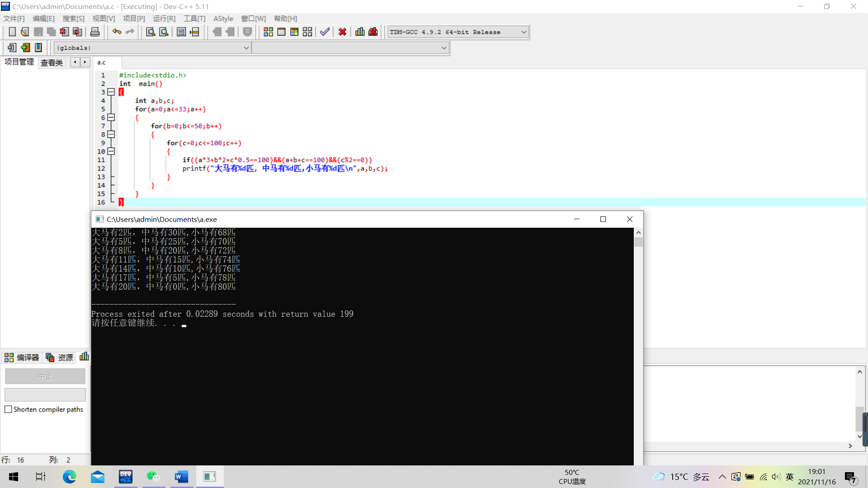Image resolution: width=868 pixels, height=488 pixels.
Task: Open the empty function list dropdown
Action: point(443,48)
